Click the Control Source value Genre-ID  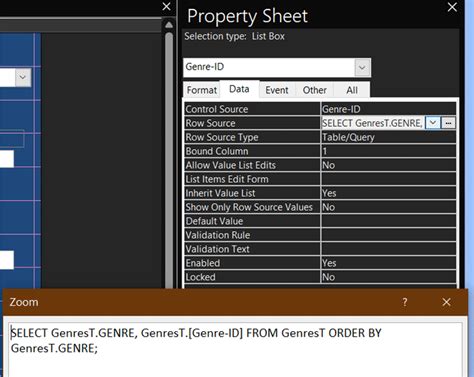388,109
